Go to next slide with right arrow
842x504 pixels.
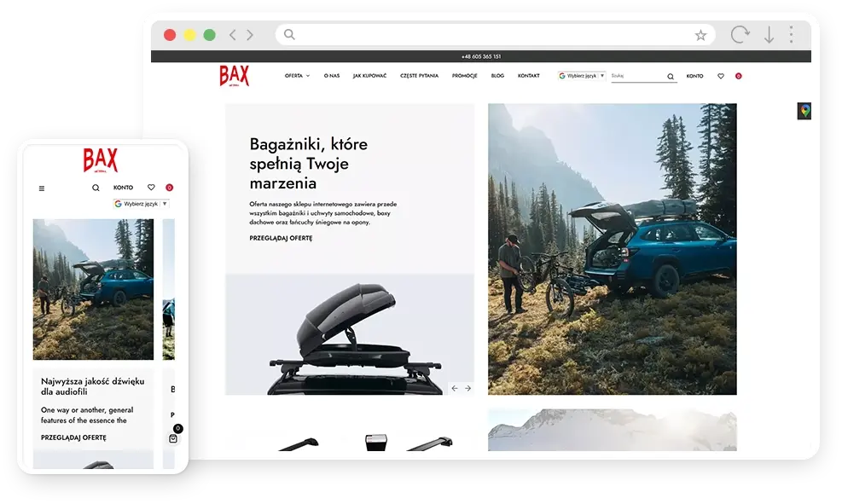(x=467, y=388)
